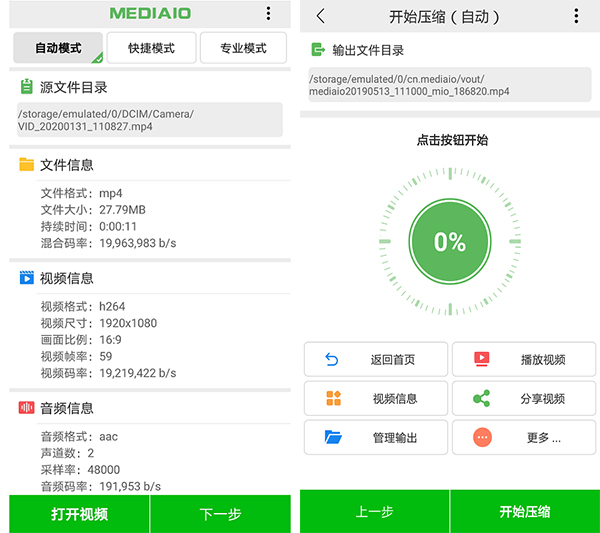Click the blue video icon beside 视频信息
This screenshot has height=533, width=600.
[26, 278]
